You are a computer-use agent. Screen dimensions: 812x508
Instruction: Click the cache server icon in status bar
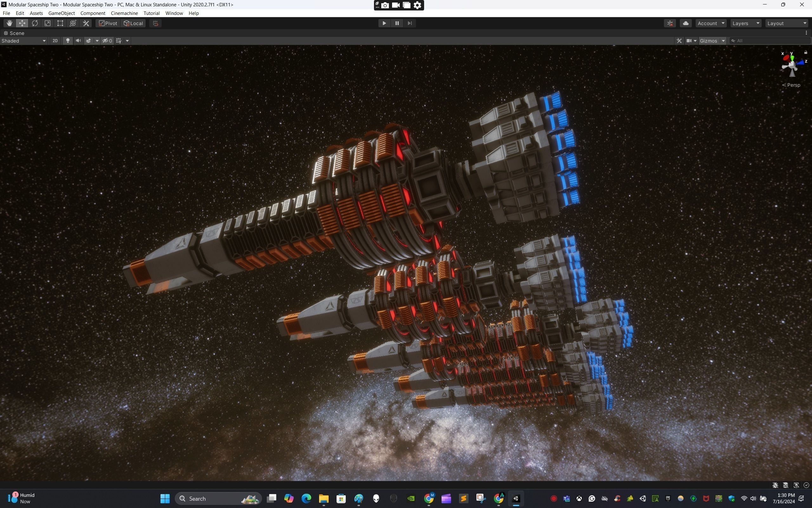pos(786,485)
